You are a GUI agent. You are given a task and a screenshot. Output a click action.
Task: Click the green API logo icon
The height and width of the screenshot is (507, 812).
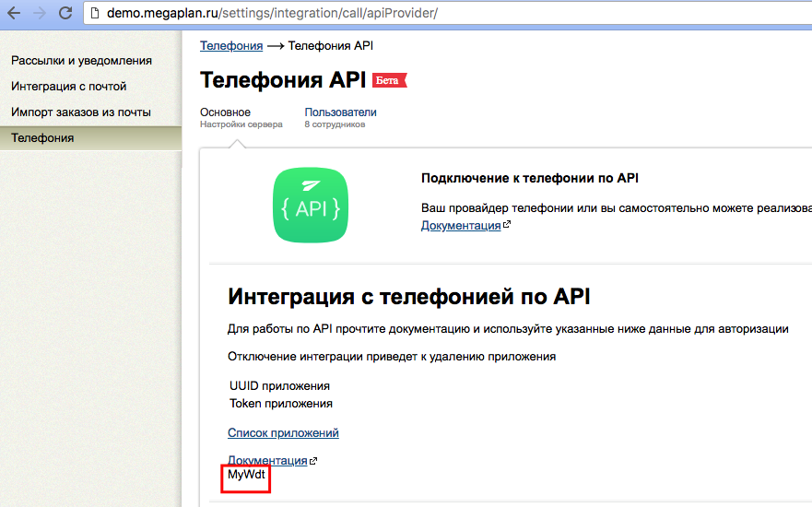[312, 205]
